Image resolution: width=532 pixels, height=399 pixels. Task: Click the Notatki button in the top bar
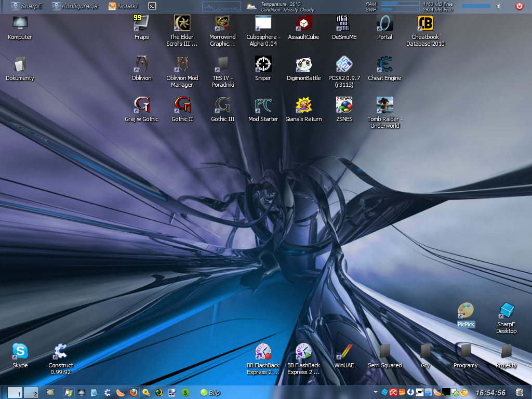[x=123, y=6]
